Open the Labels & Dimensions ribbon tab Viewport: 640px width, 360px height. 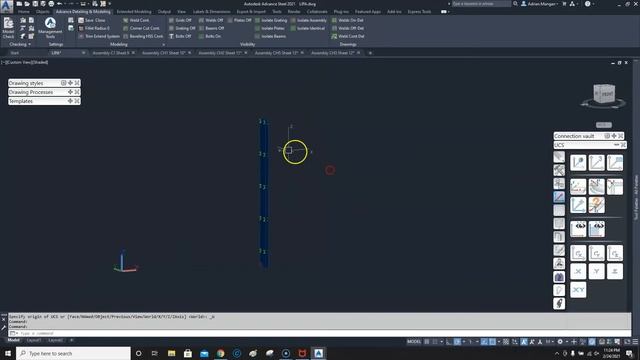211,11
